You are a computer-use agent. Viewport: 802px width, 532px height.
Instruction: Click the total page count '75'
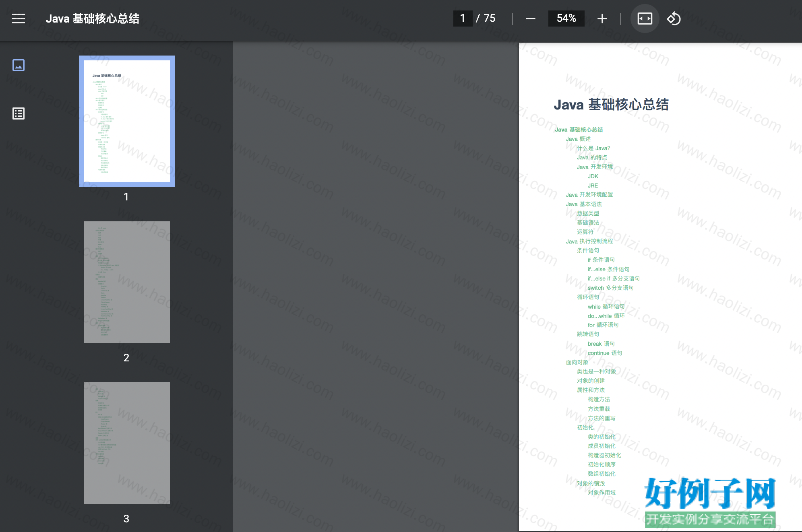tap(490, 18)
